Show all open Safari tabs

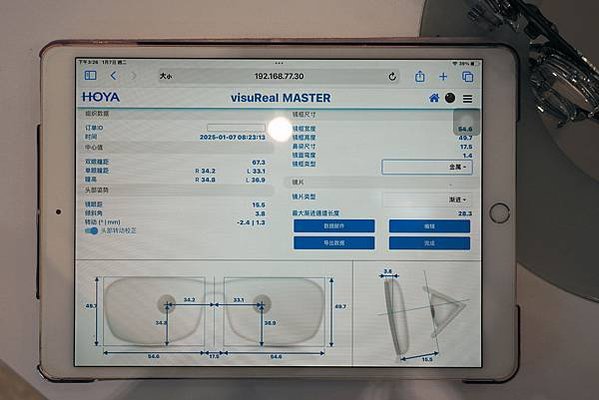(468, 77)
